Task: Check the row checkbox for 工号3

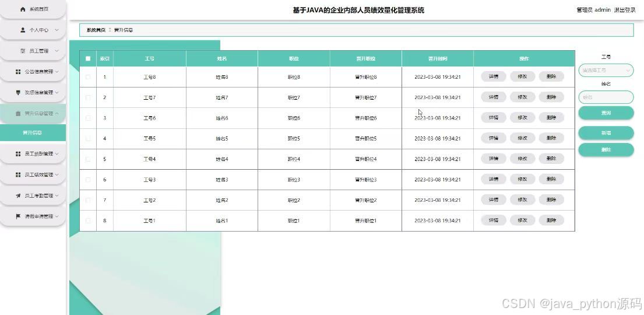Action: pyautogui.click(x=88, y=180)
